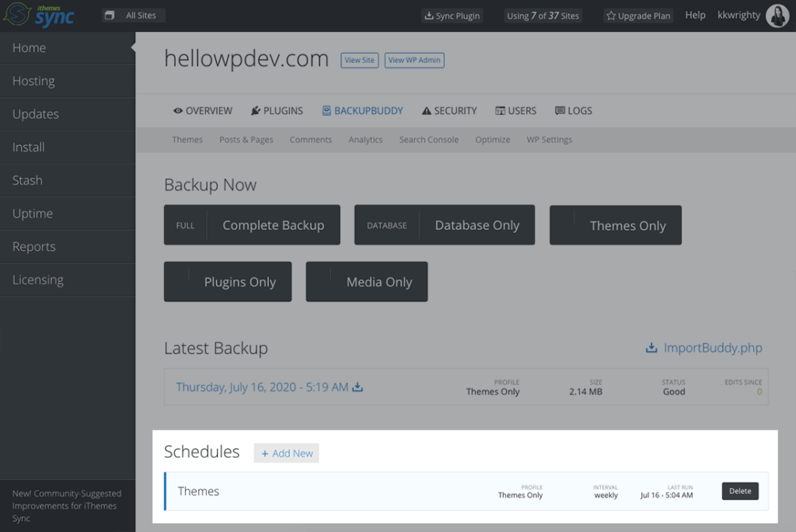Viewport: 796px width, 532px height.
Task: Open the Overview tab
Action: click(203, 110)
